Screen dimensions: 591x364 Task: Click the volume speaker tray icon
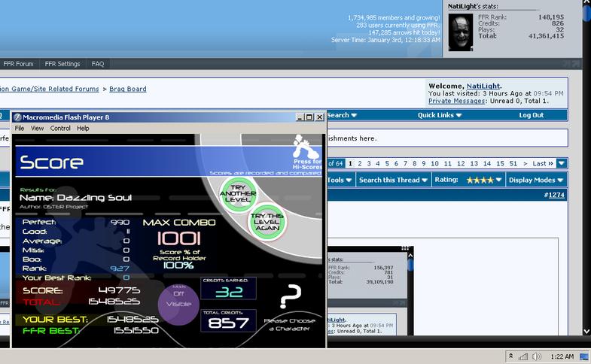pyautogui.click(x=537, y=356)
